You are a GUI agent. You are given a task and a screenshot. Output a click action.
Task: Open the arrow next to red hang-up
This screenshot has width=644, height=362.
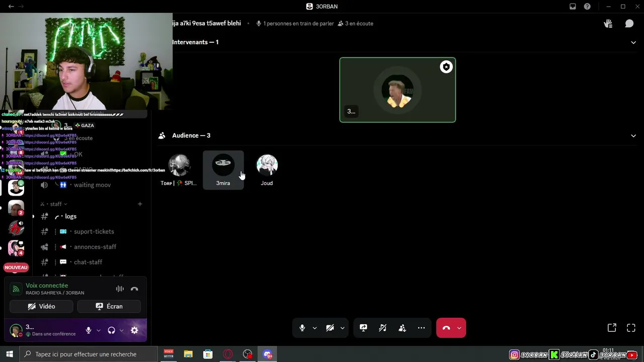459,328
